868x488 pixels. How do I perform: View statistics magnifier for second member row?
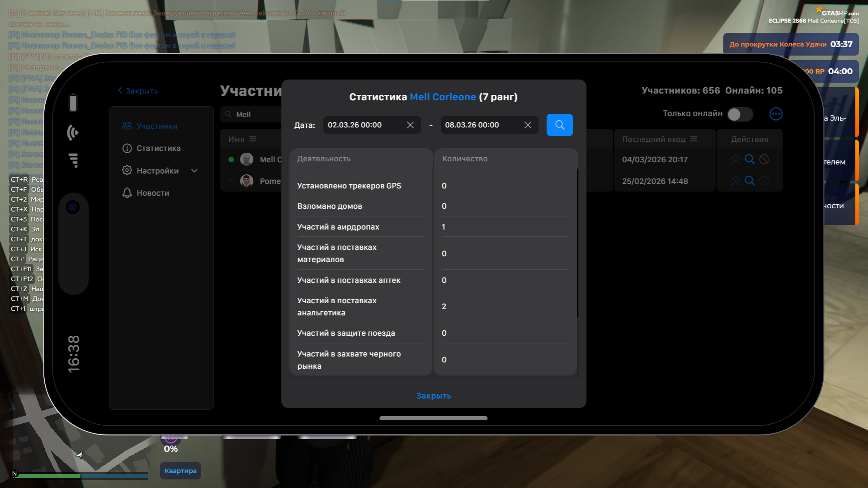tap(750, 181)
